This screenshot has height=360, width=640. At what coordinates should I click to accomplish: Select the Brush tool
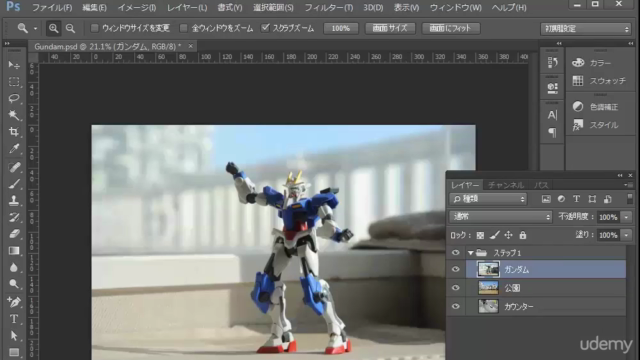pyautogui.click(x=14, y=184)
